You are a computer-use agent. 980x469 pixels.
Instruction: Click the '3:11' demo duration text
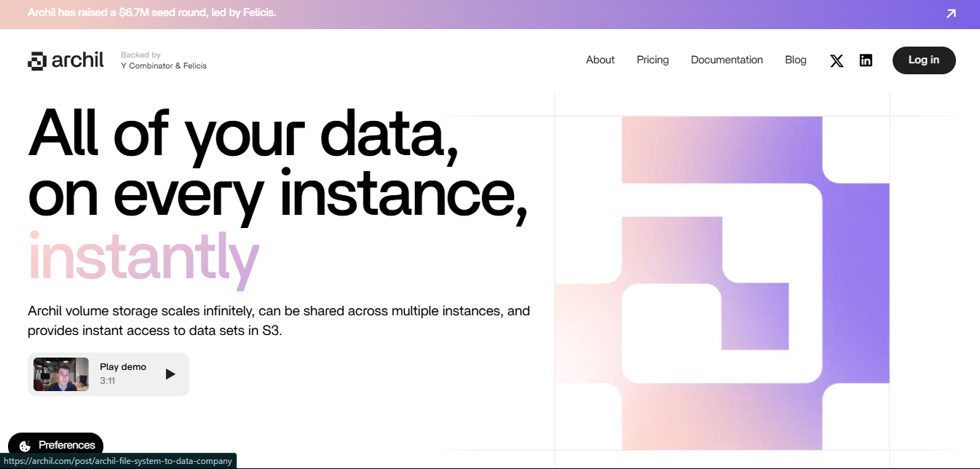[108, 381]
